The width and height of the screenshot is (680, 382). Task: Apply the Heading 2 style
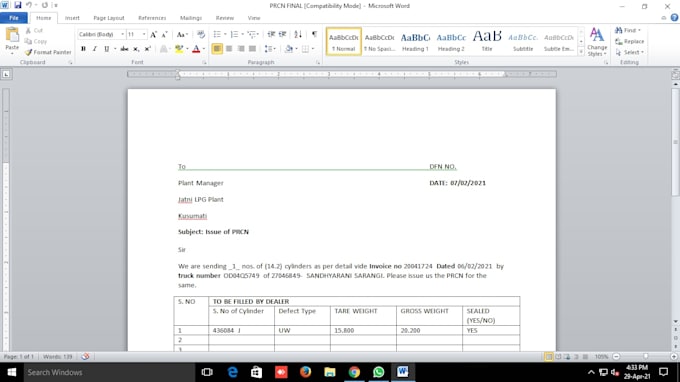451,42
